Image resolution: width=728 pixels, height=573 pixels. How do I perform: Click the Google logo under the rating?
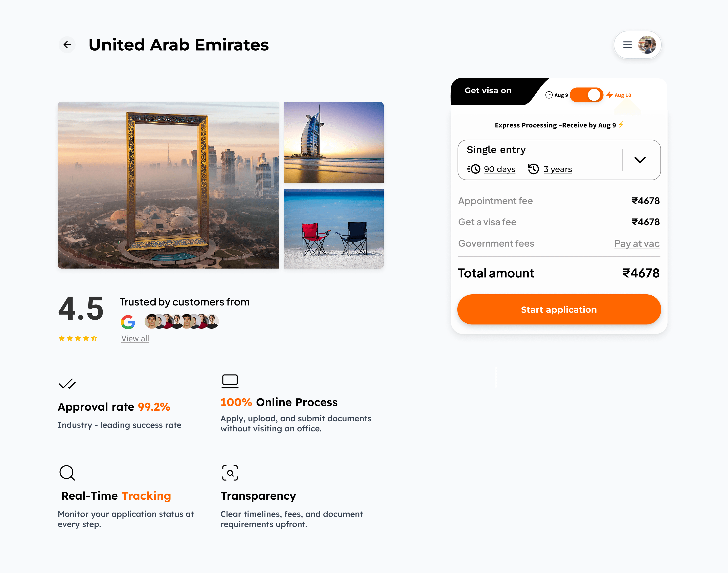[x=128, y=321]
